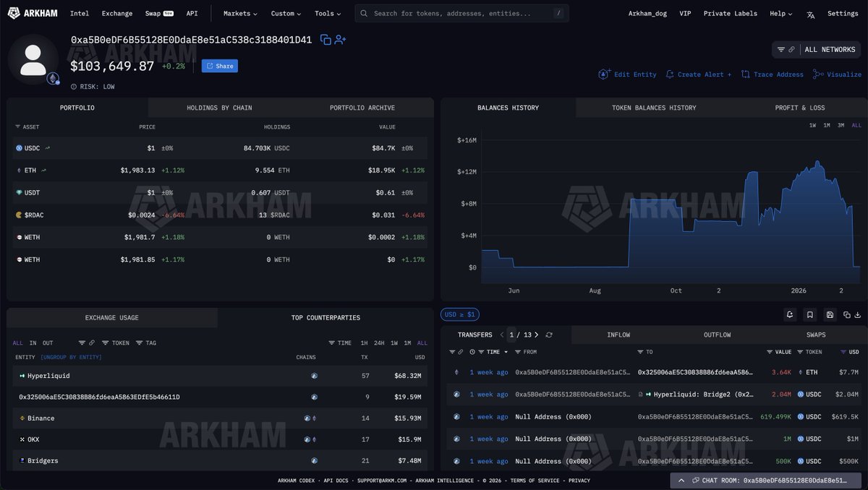
Task: Click the Visualize graph icon
Action: 818,74
